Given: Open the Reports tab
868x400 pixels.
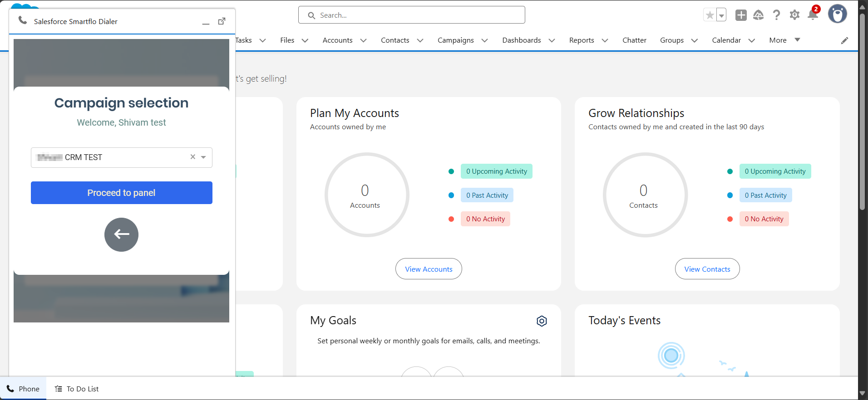Looking at the screenshot, I should point(582,40).
